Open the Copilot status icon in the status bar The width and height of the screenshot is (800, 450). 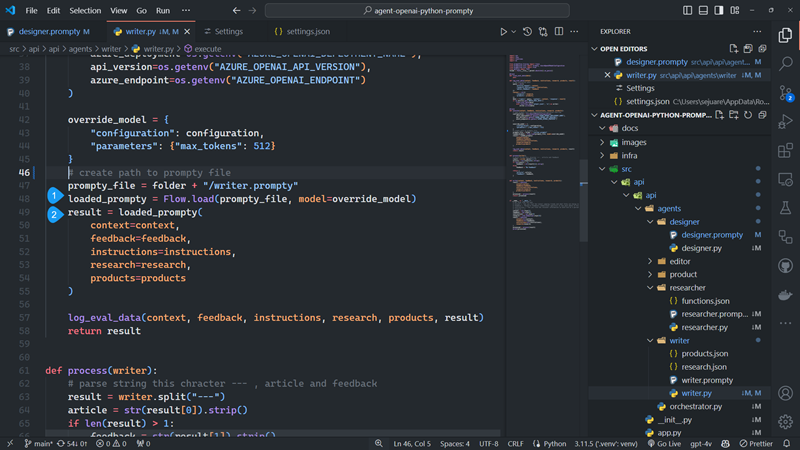tap(725, 443)
